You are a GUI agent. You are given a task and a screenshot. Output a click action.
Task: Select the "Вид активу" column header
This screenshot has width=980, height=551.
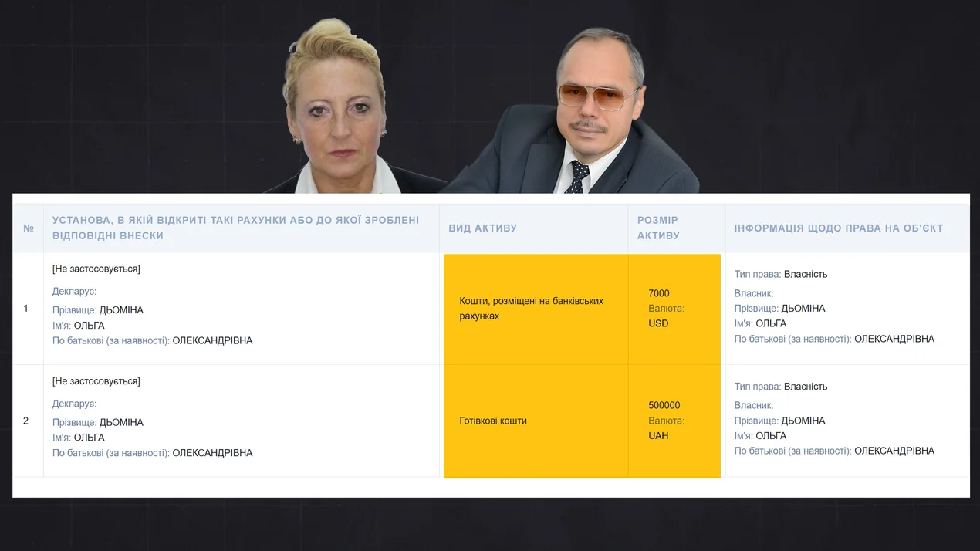[x=482, y=228]
